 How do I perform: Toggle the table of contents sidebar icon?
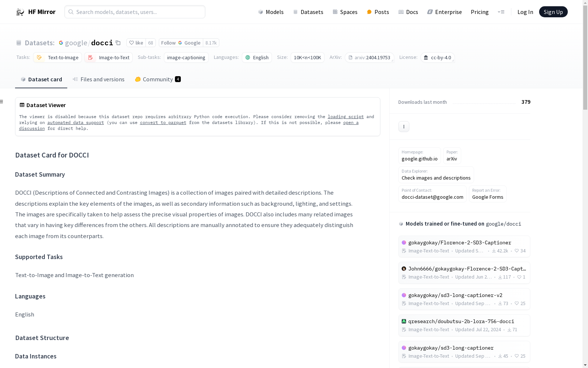(2, 102)
